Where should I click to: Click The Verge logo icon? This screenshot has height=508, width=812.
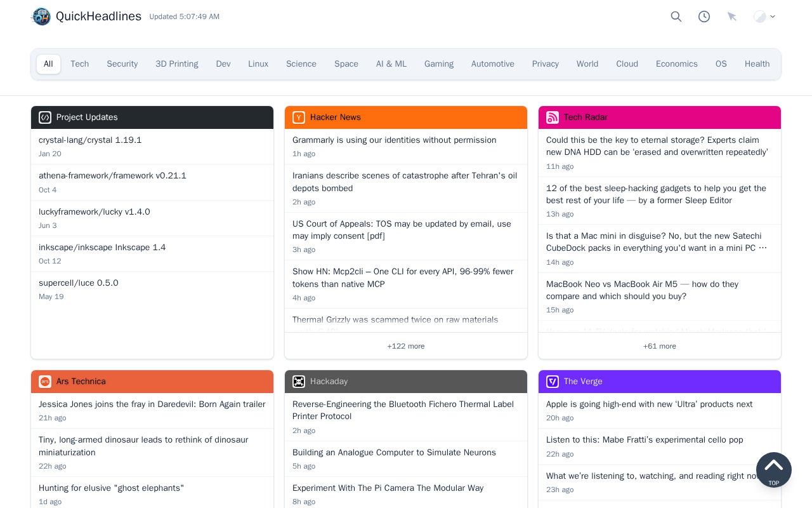(553, 382)
